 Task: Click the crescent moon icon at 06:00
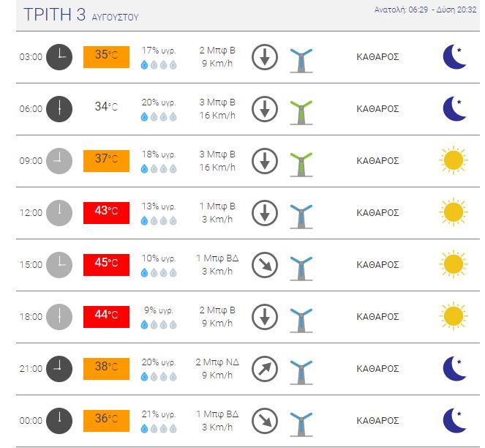pyautogui.click(x=454, y=108)
